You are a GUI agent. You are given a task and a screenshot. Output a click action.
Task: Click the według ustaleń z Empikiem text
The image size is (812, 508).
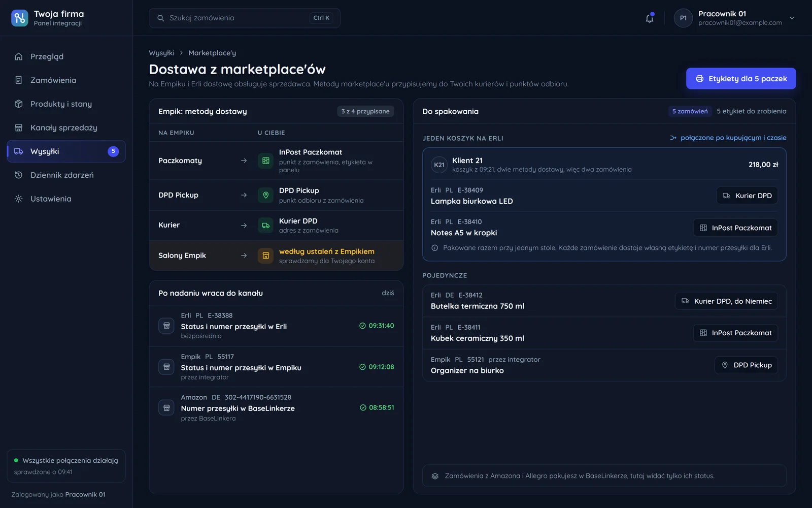pos(327,251)
